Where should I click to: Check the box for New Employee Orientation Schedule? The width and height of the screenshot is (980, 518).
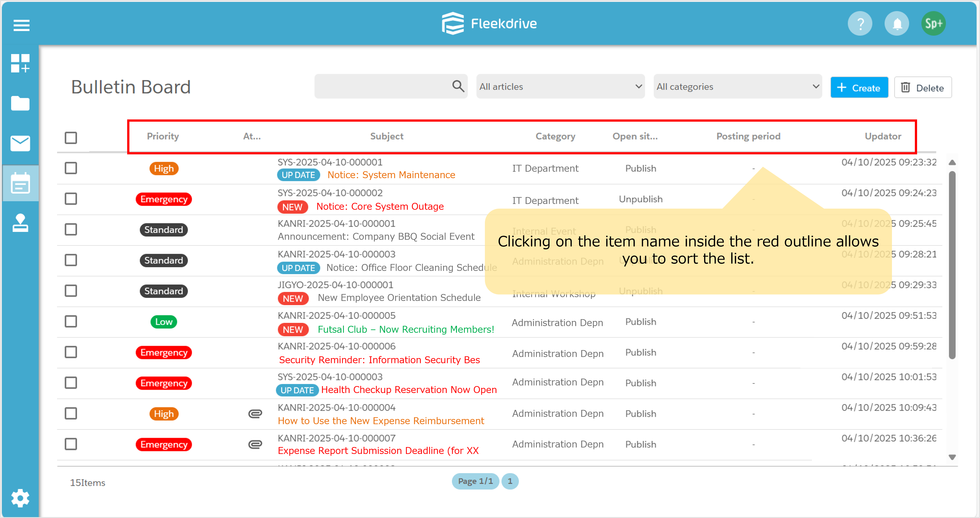click(x=71, y=291)
